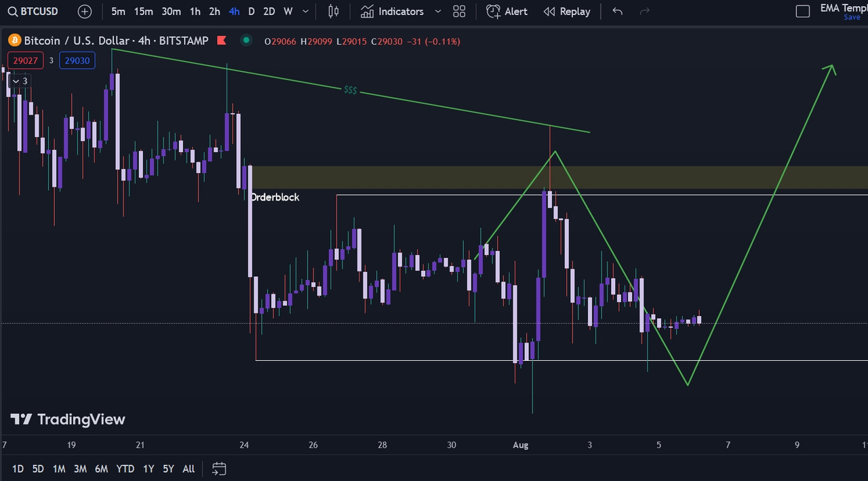Select the $$$ label on the trendline

(351, 90)
